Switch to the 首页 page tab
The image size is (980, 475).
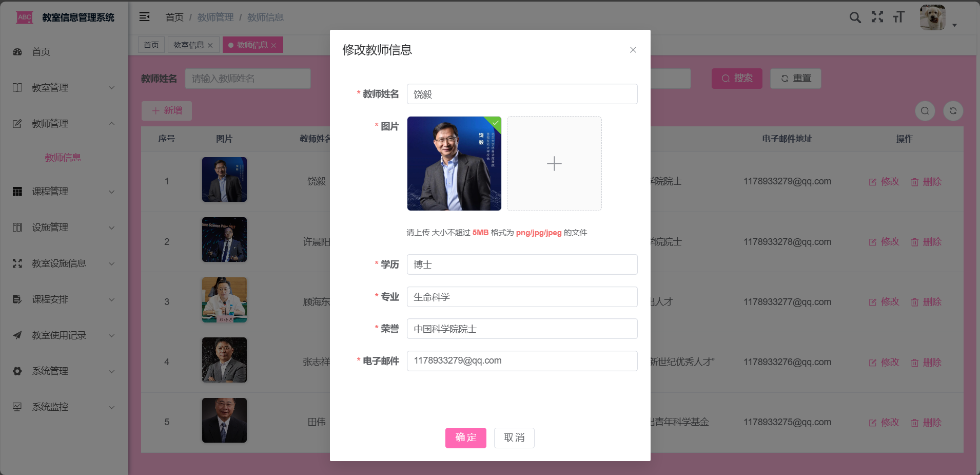[x=151, y=45]
